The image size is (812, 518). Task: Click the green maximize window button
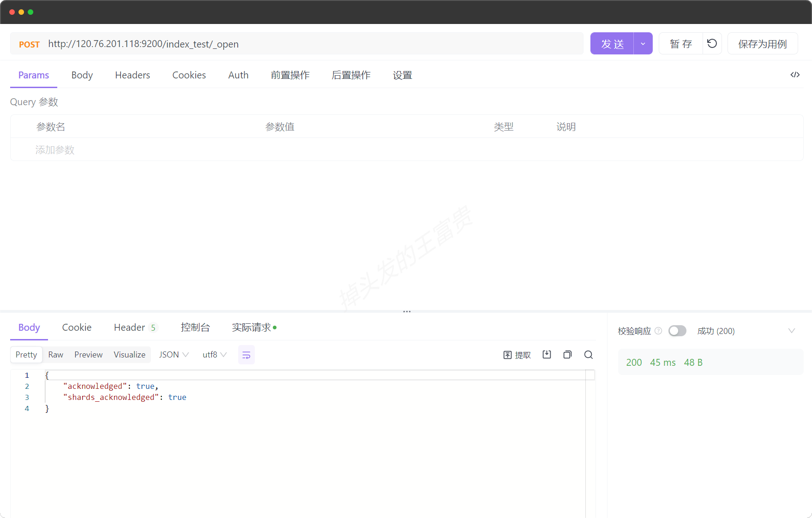[30, 12]
